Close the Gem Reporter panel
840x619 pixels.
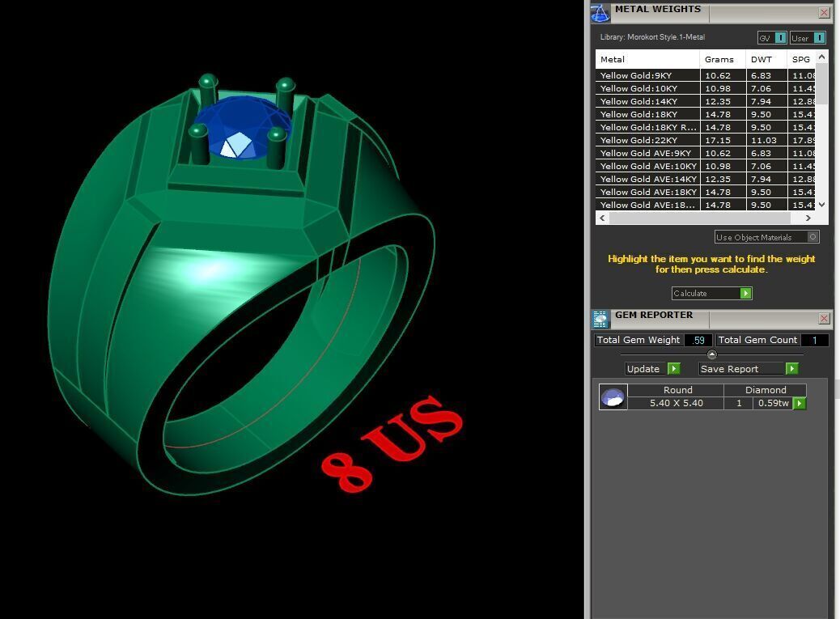(x=824, y=319)
